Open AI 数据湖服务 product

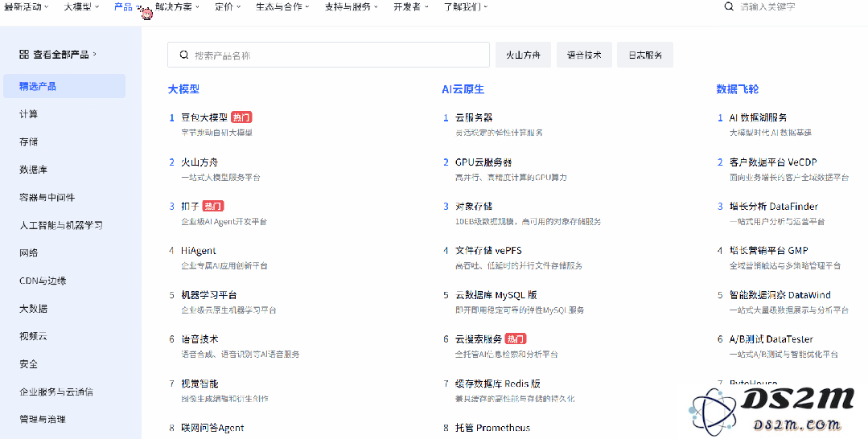pos(758,117)
